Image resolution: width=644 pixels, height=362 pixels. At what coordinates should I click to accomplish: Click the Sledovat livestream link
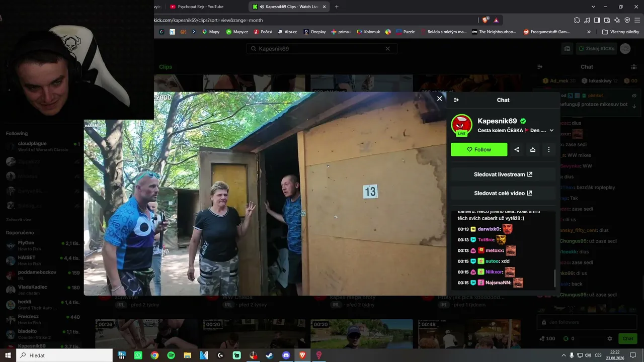[503, 174]
